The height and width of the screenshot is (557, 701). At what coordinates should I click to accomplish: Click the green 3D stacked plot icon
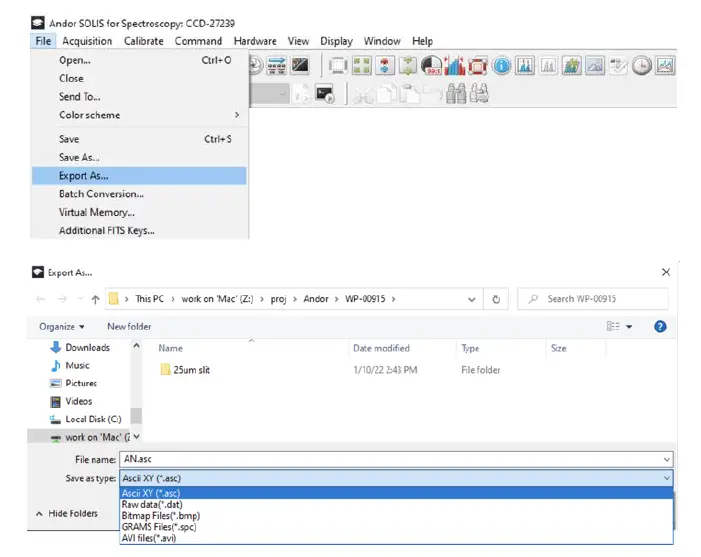571,66
